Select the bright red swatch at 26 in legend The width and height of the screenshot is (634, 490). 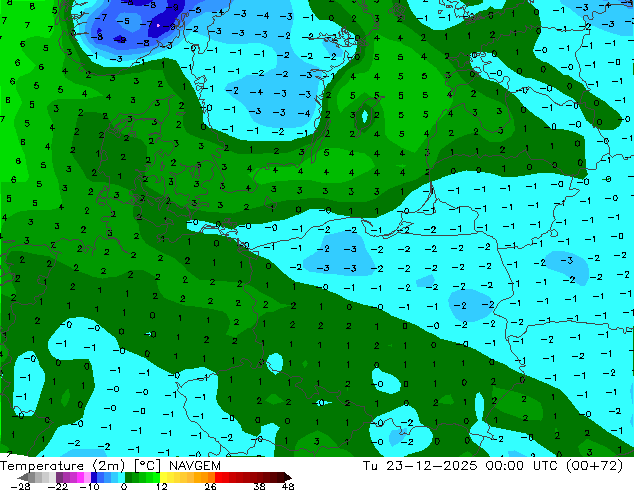(218, 477)
